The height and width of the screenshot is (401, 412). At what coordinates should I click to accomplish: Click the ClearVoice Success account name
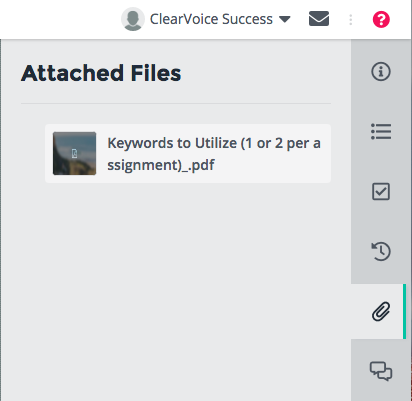click(x=211, y=19)
